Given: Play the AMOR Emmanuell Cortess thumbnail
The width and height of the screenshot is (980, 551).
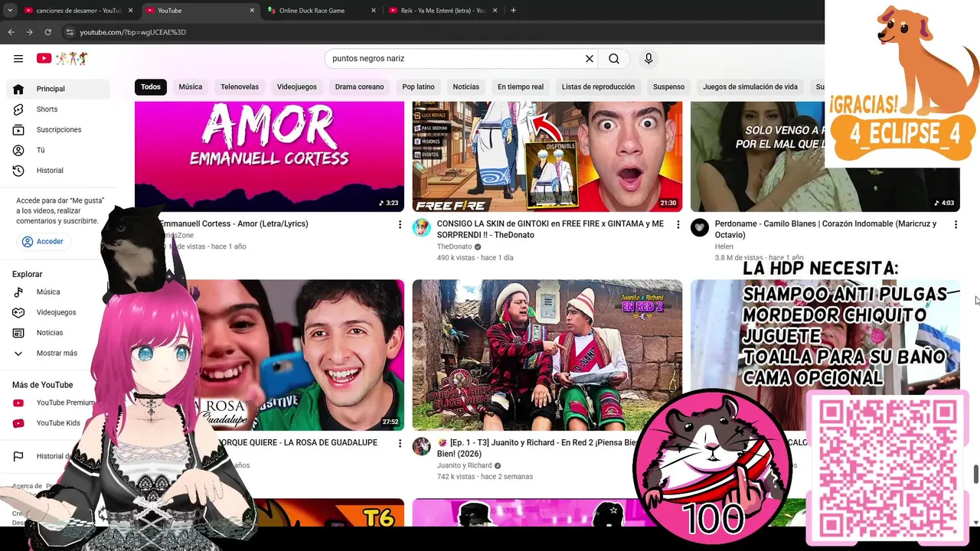Looking at the screenshot, I should tap(269, 156).
